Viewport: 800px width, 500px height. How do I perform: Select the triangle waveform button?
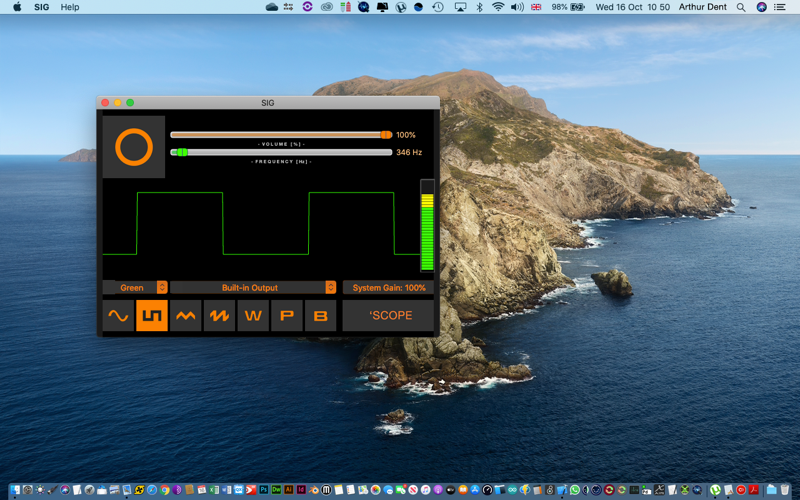[x=186, y=316]
